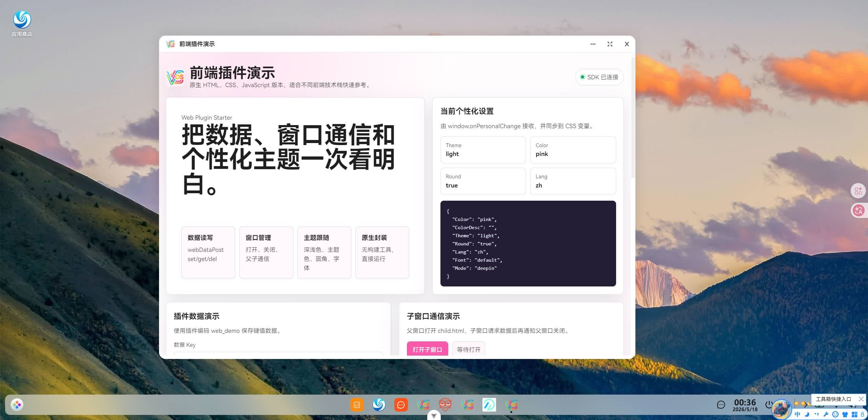Click the Web Plugin Starter label
The height and width of the screenshot is (420, 868).
[x=207, y=118]
